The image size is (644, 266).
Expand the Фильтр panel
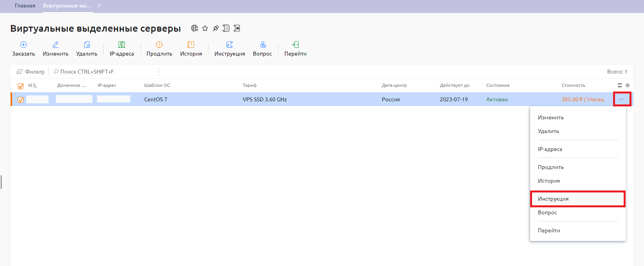[x=31, y=72]
